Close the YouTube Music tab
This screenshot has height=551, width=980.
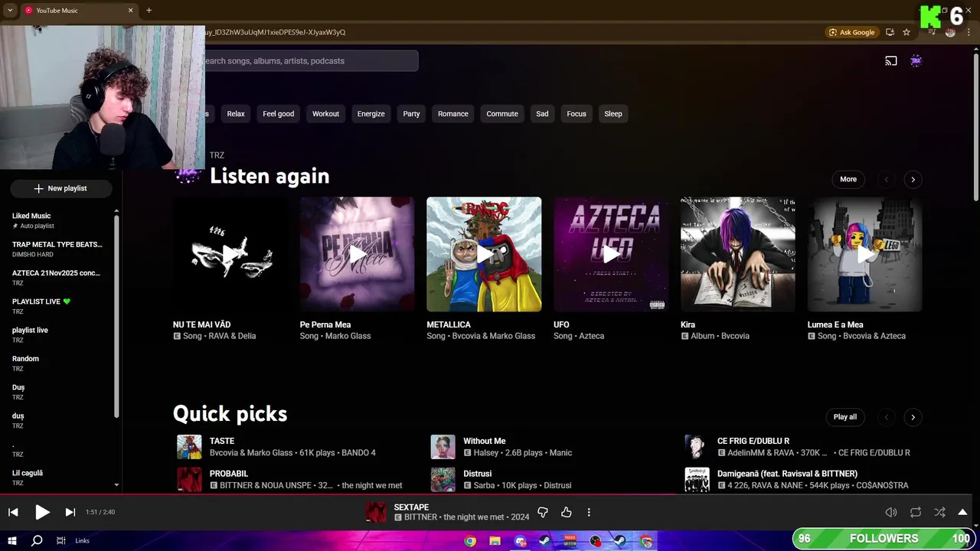(x=130, y=10)
